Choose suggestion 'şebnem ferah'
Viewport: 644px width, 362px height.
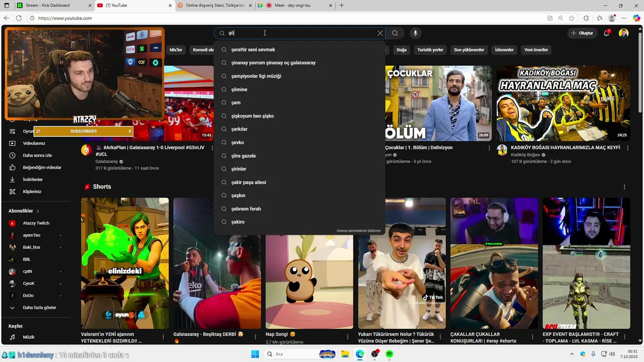[299, 209]
